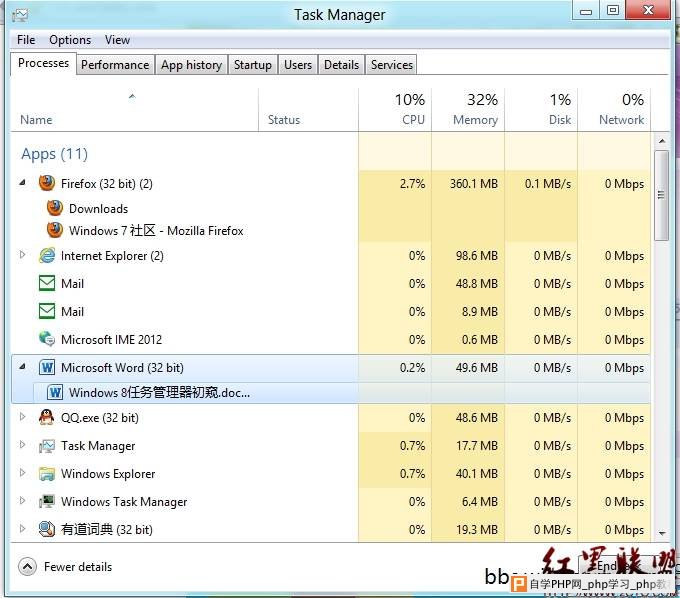Click Fewer details button
The width and height of the screenshot is (680, 598).
[66, 567]
